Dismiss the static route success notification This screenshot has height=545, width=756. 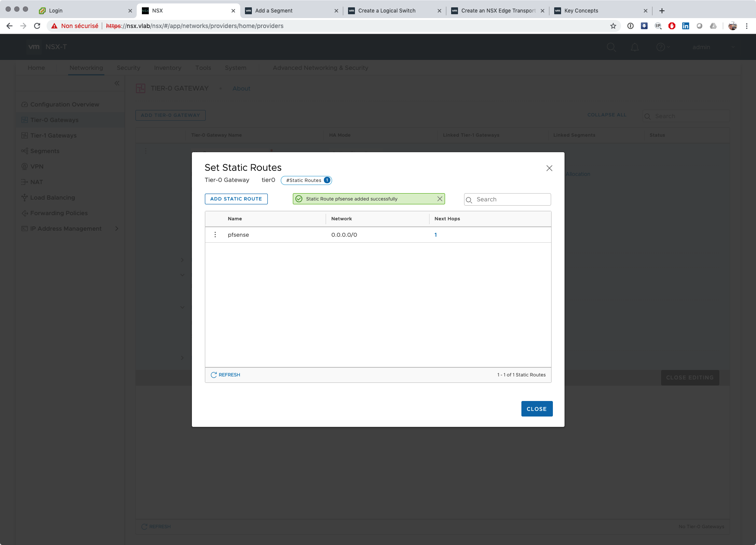coord(439,199)
